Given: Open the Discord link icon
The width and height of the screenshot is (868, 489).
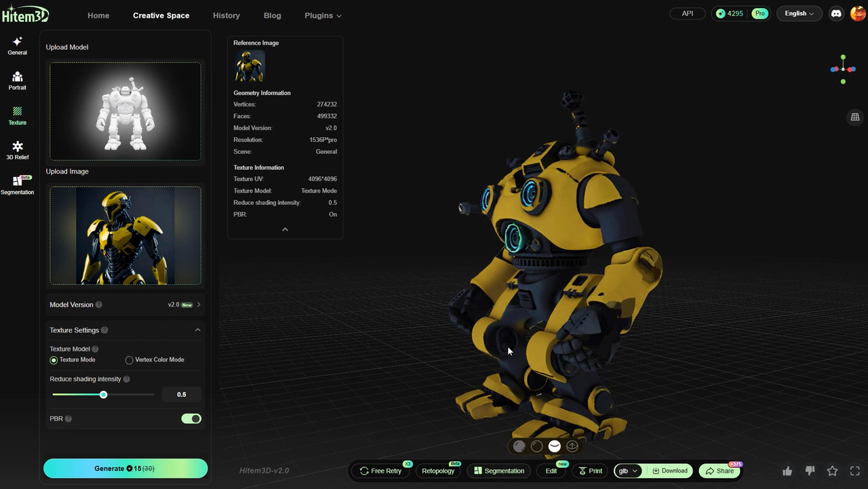Looking at the screenshot, I should point(836,14).
